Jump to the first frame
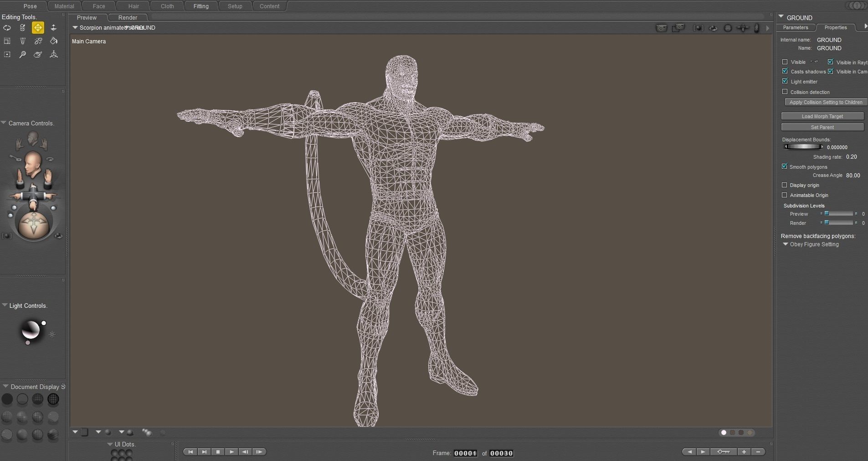 190,452
